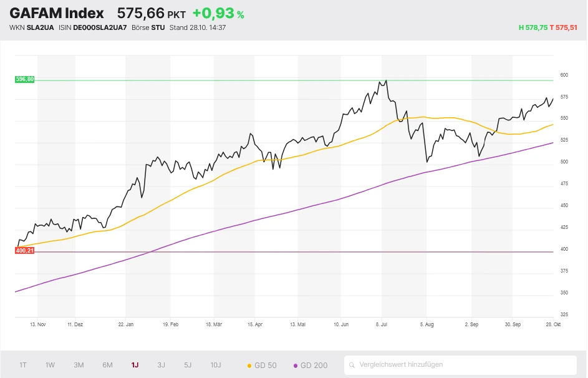Viewport: 588px width, 378px height.
Task: Toggle the GD 200 moving average line
Action: coord(311,365)
